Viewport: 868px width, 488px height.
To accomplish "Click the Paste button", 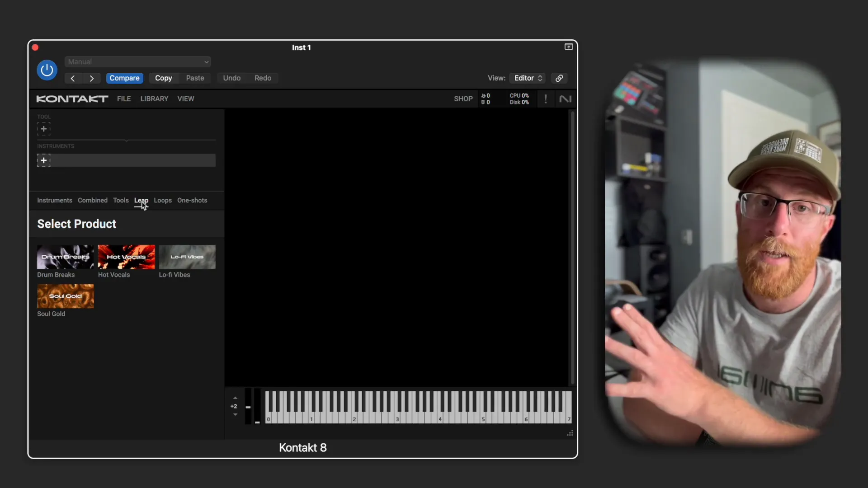I will (x=195, y=78).
